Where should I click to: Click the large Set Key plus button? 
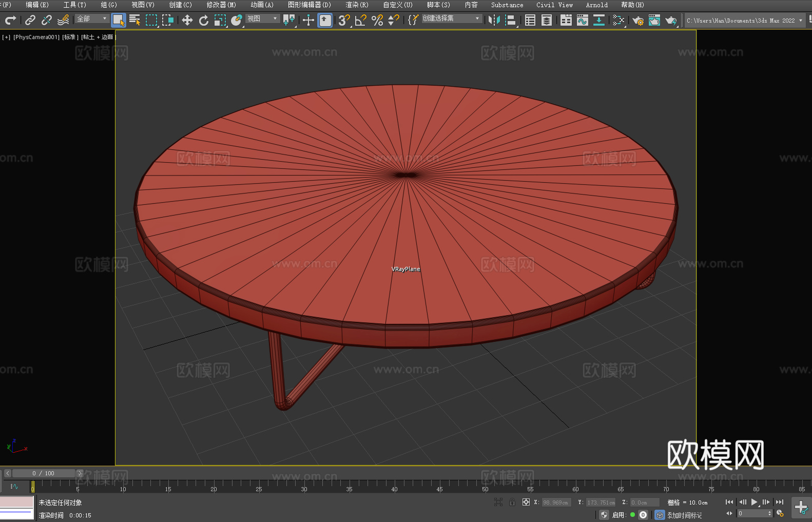tap(801, 508)
